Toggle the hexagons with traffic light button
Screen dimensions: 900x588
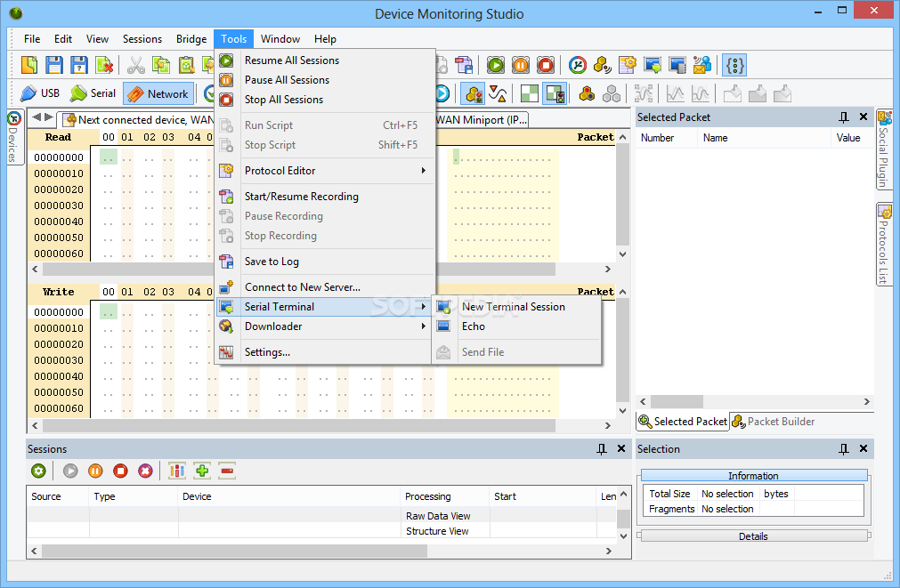click(x=473, y=93)
